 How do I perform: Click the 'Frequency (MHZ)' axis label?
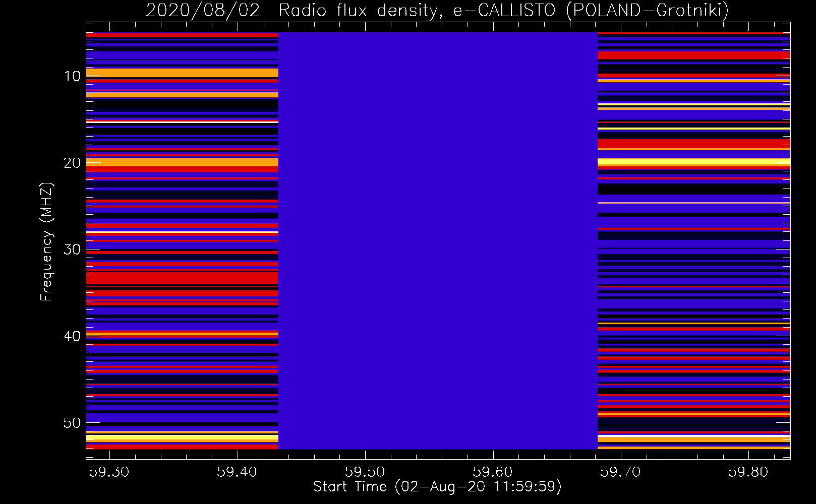pos(46,242)
